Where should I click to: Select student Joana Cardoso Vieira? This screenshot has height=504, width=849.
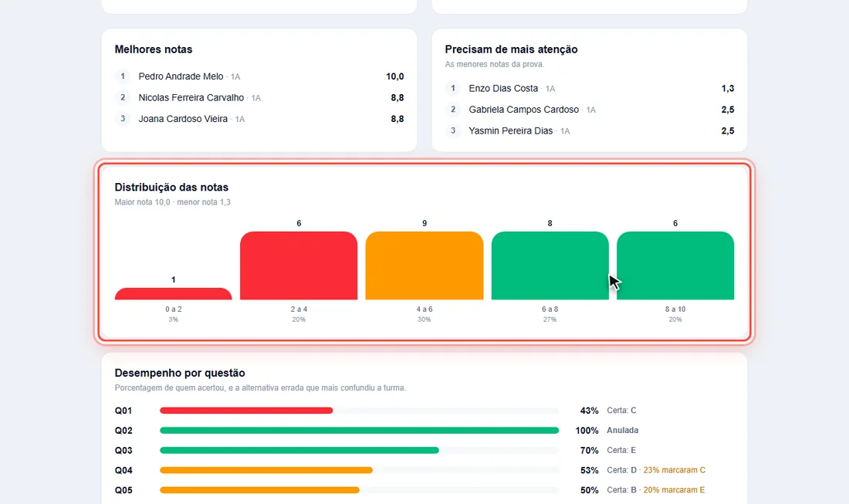coord(183,119)
